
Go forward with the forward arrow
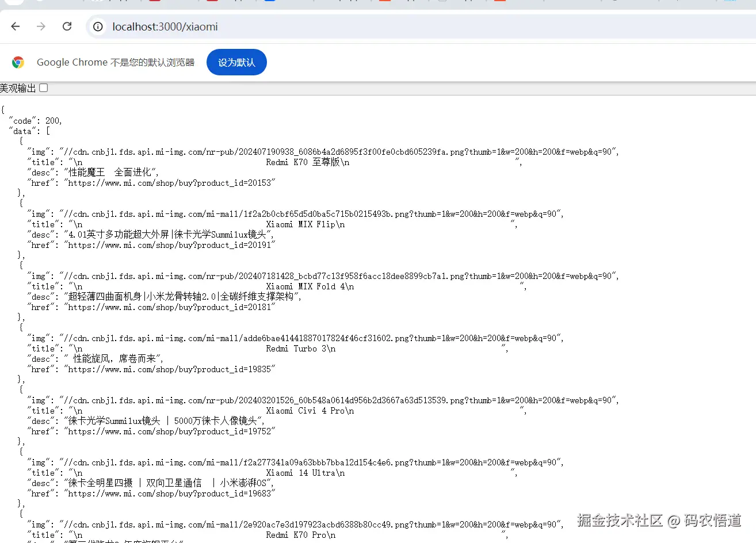[41, 26]
